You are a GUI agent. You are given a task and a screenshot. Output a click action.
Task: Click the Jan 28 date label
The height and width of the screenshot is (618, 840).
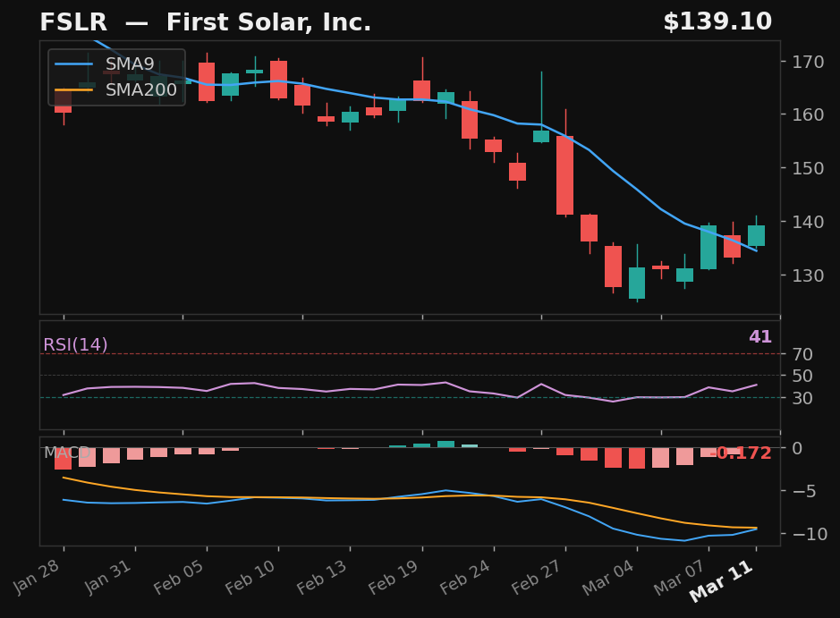click(37, 577)
